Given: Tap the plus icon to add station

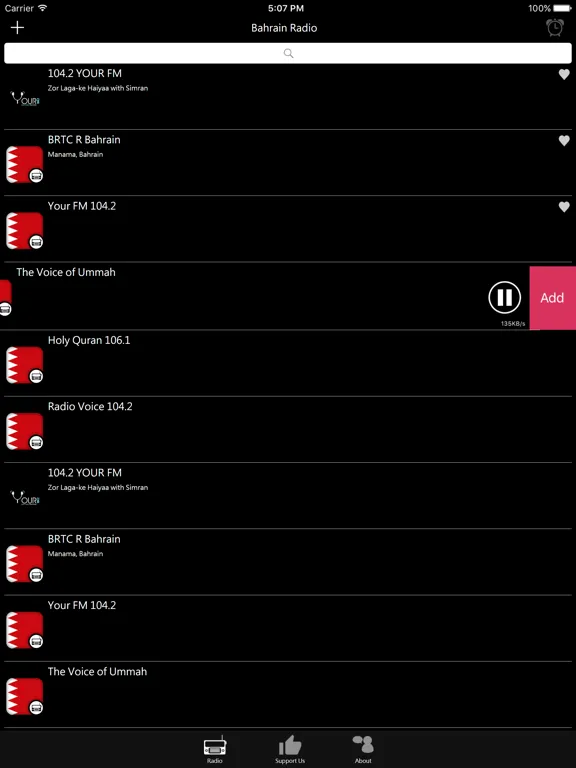Looking at the screenshot, I should [x=17, y=27].
